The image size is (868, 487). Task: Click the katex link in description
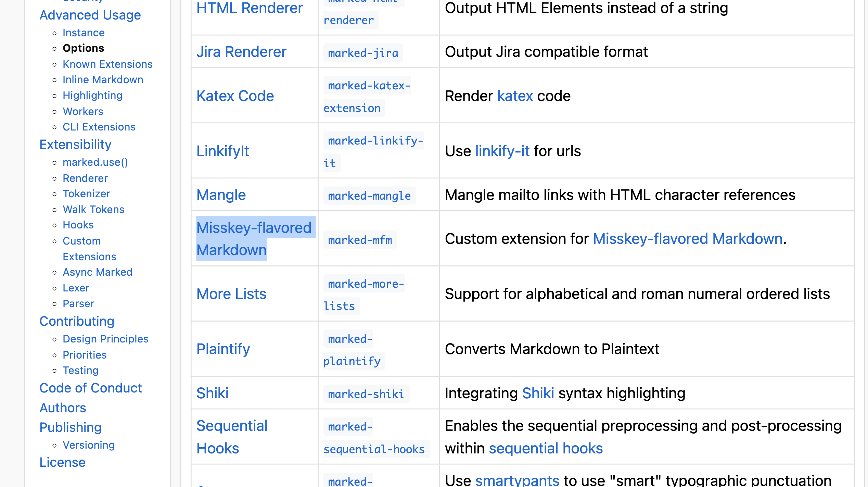[x=515, y=96]
